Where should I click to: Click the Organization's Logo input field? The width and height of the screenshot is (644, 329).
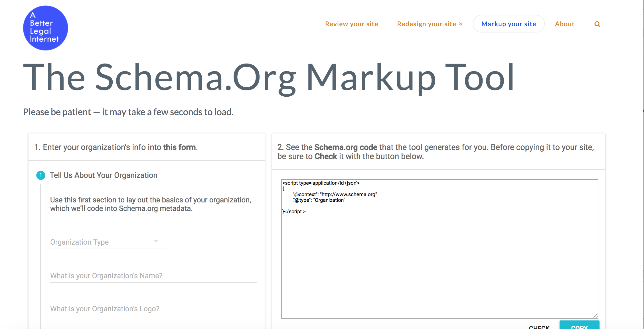[x=154, y=309]
